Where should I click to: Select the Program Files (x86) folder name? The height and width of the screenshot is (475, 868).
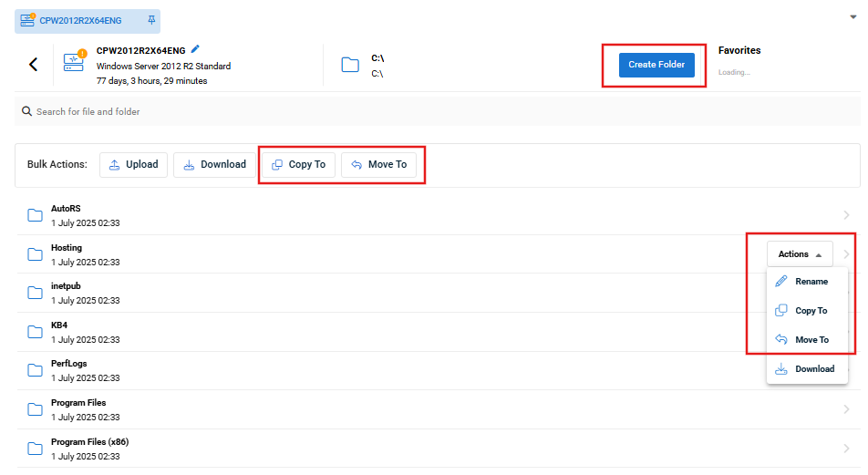(89, 442)
